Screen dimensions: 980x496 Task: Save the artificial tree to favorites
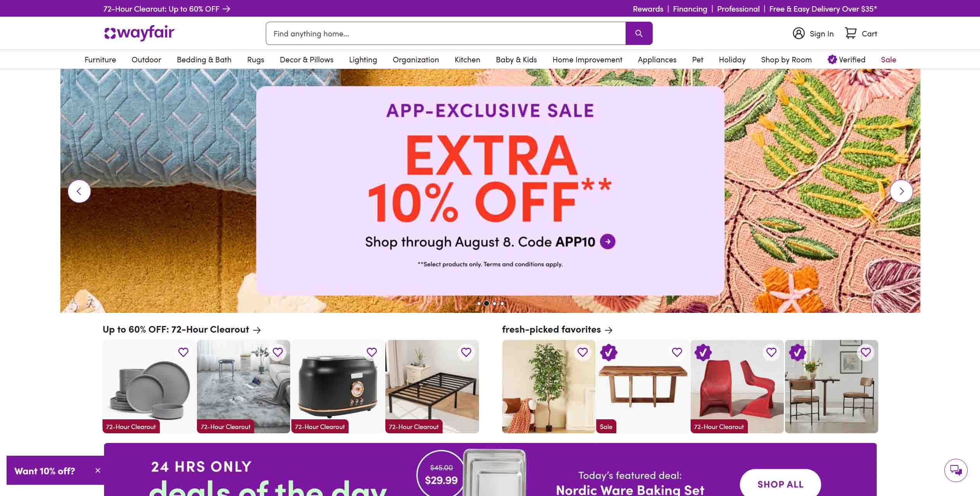tap(582, 352)
